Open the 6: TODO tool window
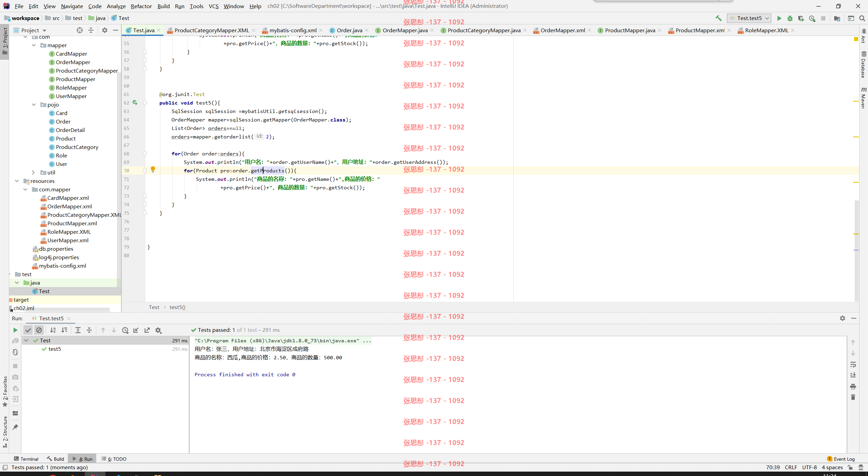The width and height of the screenshot is (868, 476). click(x=114, y=459)
